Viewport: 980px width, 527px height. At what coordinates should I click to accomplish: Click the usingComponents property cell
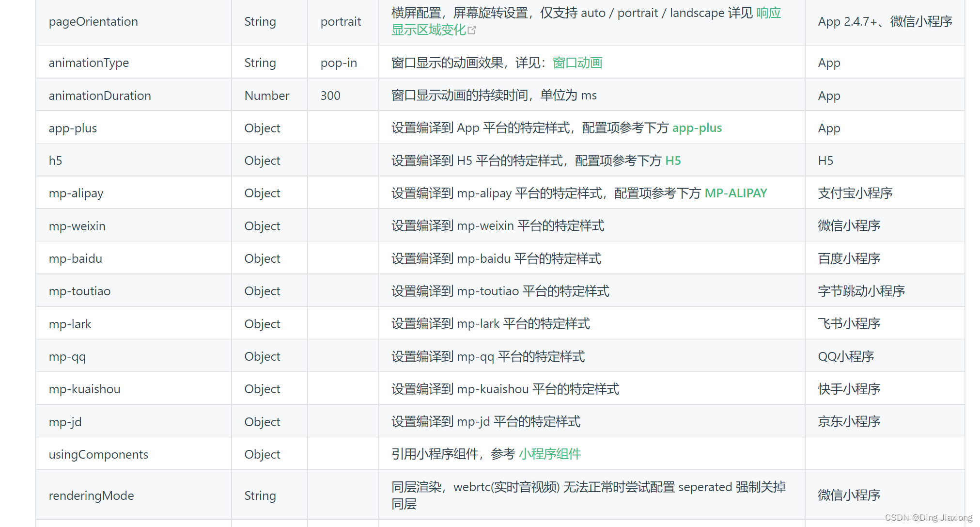click(134, 454)
